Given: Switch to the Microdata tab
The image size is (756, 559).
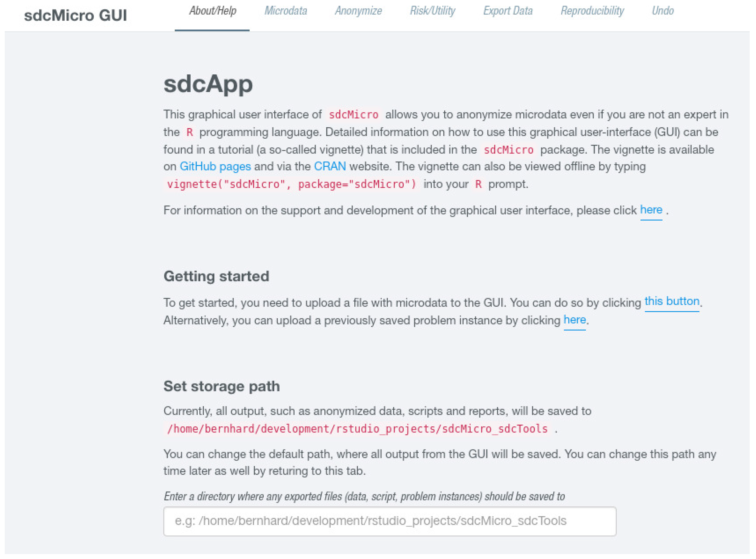Looking at the screenshot, I should pyautogui.click(x=285, y=11).
